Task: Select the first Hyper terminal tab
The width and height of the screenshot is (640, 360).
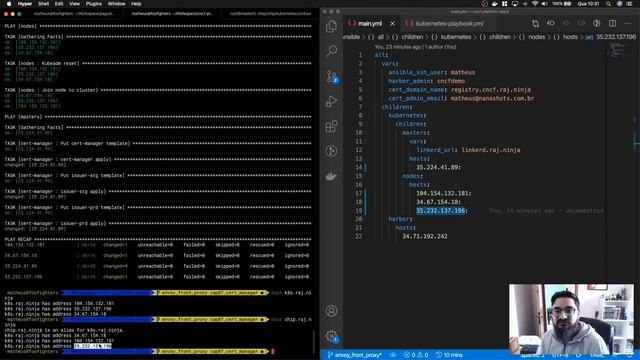Action: pos(74,13)
